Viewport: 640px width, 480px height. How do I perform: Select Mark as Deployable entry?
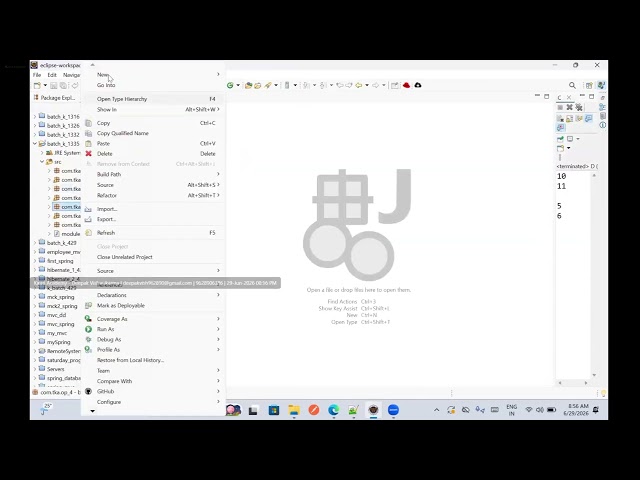tap(154, 305)
